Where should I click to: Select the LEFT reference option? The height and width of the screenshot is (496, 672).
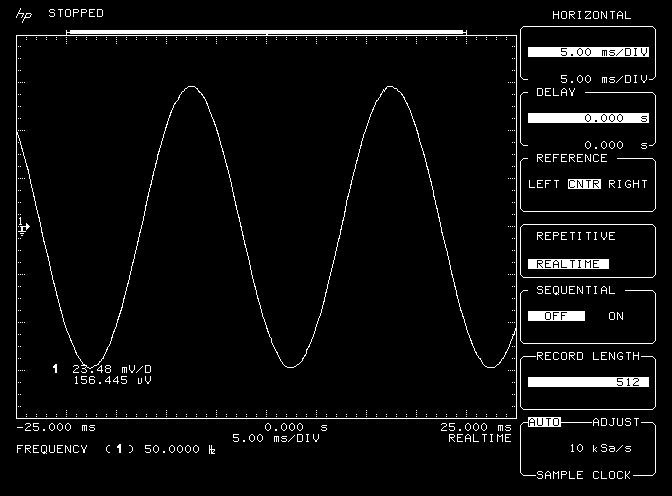point(544,184)
